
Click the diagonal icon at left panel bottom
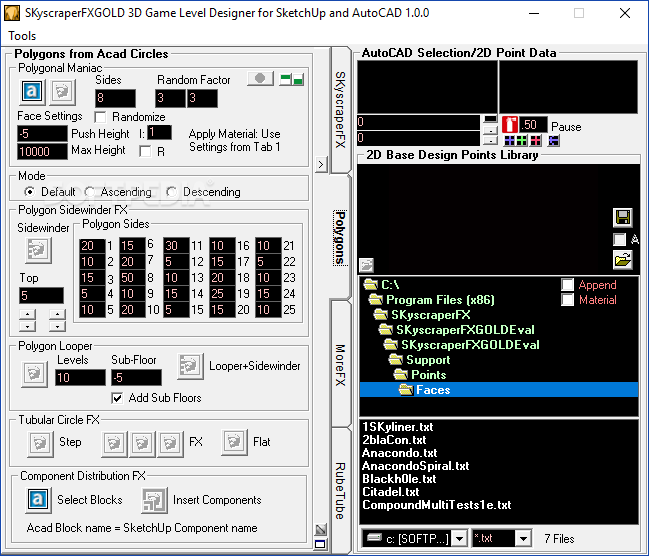pos(321,529)
